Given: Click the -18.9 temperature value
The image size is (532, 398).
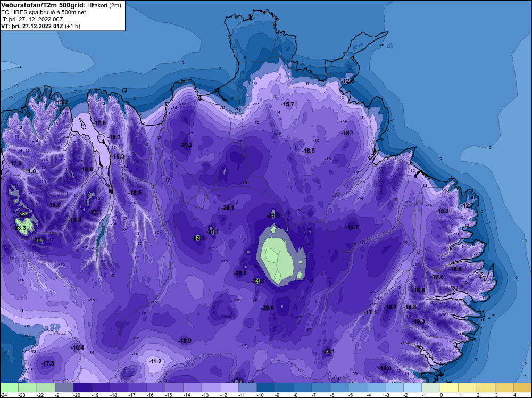Looking at the screenshot, I should pyautogui.click(x=185, y=341).
